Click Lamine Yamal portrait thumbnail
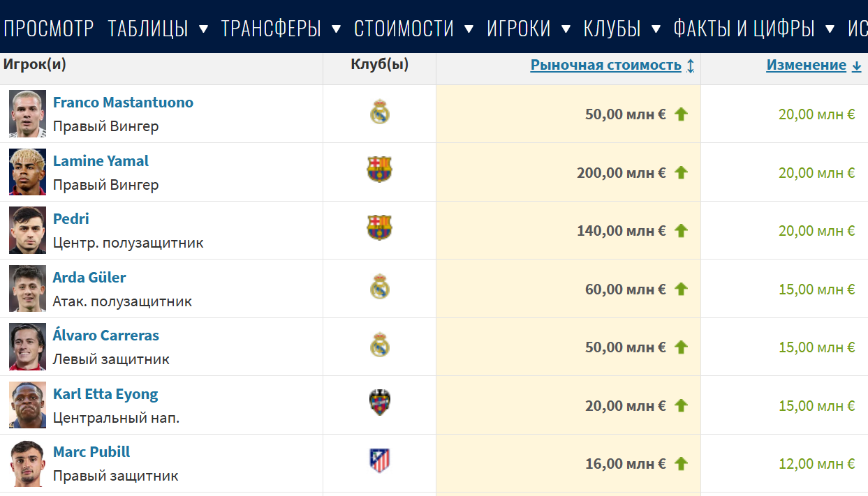This screenshot has width=868, height=496. 28,172
